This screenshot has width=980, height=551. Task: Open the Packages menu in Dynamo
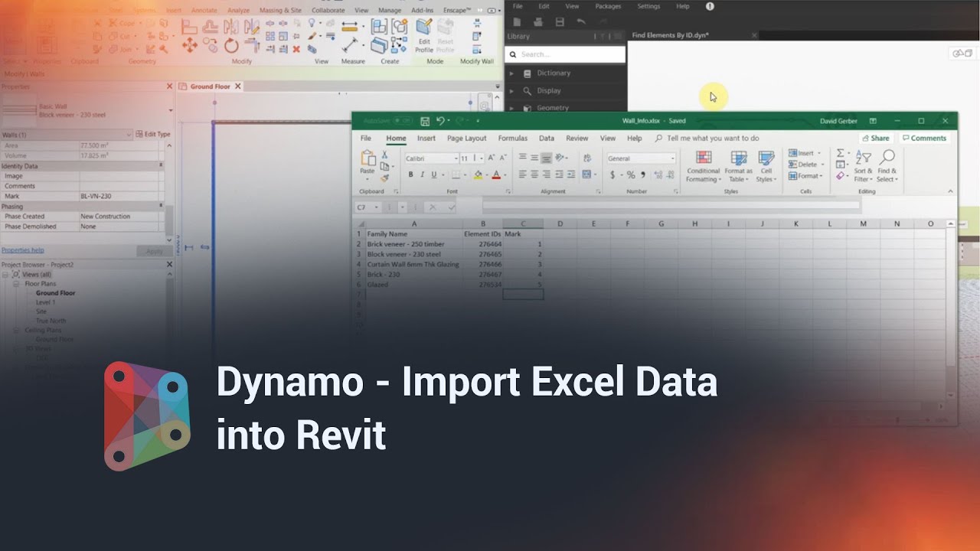coord(608,6)
